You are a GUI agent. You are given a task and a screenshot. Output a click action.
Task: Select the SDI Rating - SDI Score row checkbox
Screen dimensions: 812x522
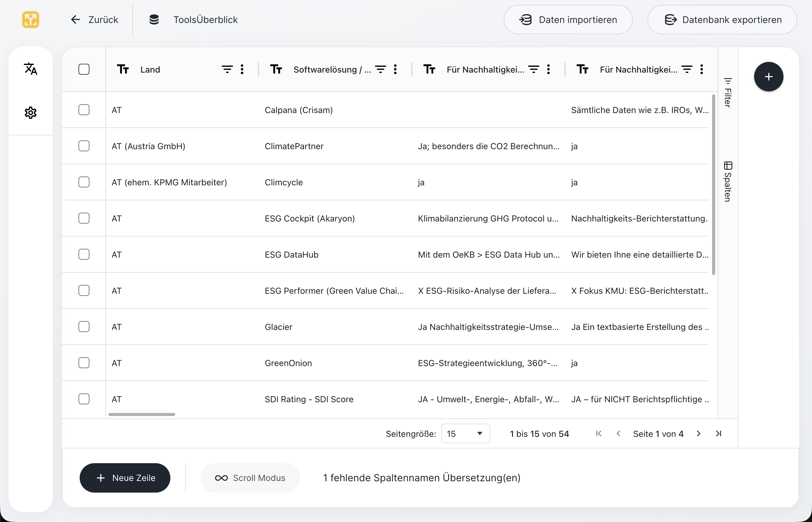(x=84, y=399)
